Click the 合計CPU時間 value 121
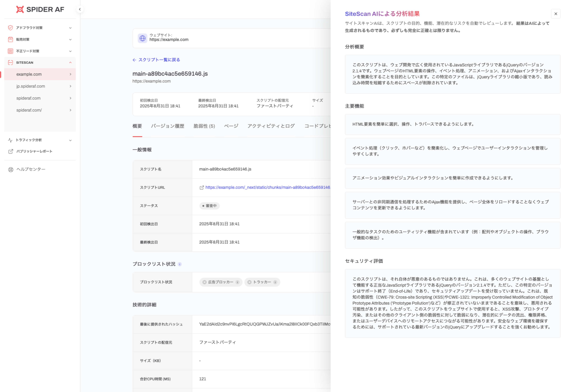This screenshot has width=575, height=392. point(202,379)
